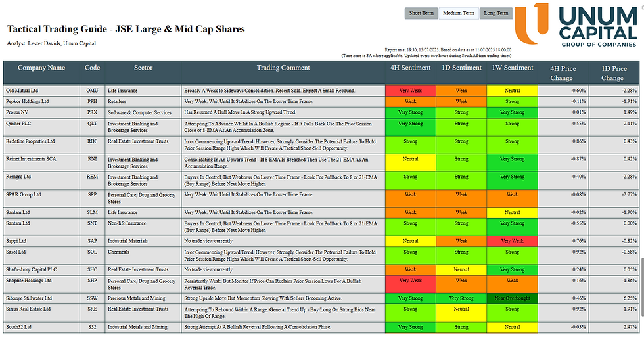The height and width of the screenshot is (337, 644).
Task: Select the Shoprite Holdings Ltd company name
Action: (x=29, y=281)
